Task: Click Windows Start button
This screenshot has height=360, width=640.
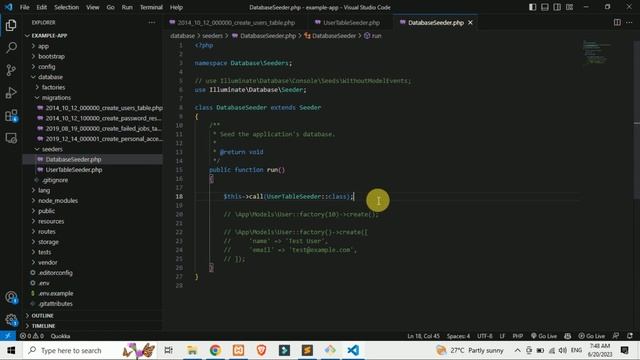Action: tap(11, 350)
